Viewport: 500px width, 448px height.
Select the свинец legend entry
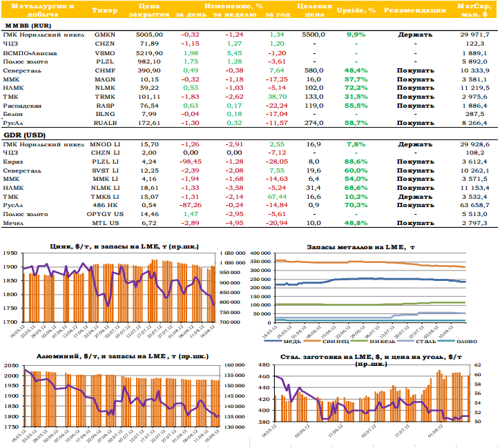point(327,341)
